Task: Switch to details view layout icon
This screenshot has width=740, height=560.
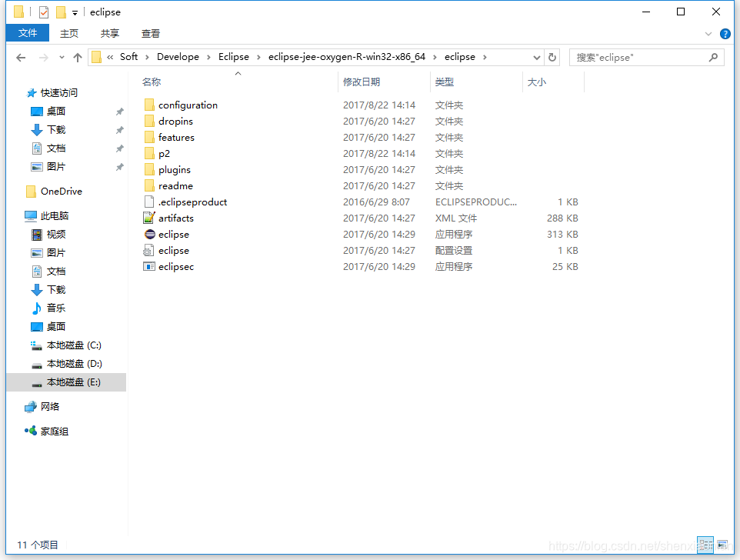Action: (x=705, y=545)
